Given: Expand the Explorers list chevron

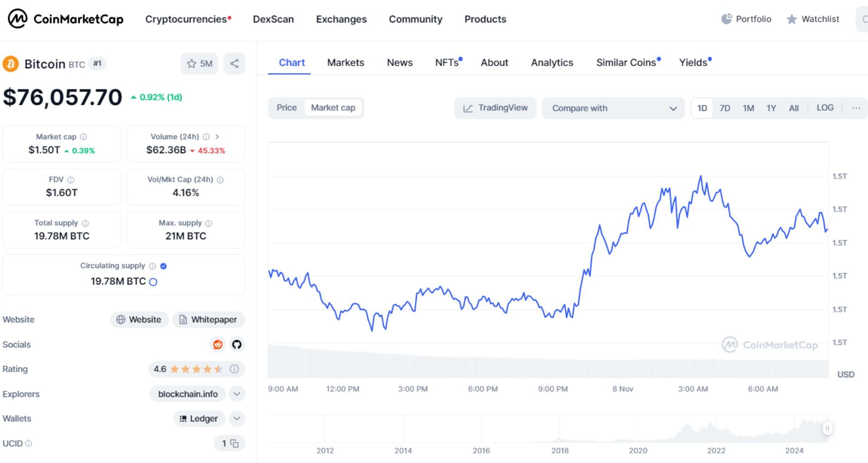Looking at the screenshot, I should point(236,394).
